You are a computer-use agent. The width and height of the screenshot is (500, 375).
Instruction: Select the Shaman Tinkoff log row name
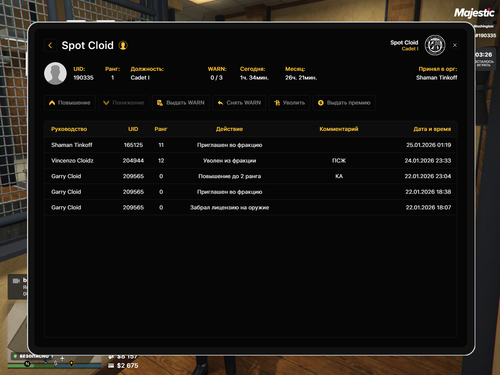pos(72,145)
